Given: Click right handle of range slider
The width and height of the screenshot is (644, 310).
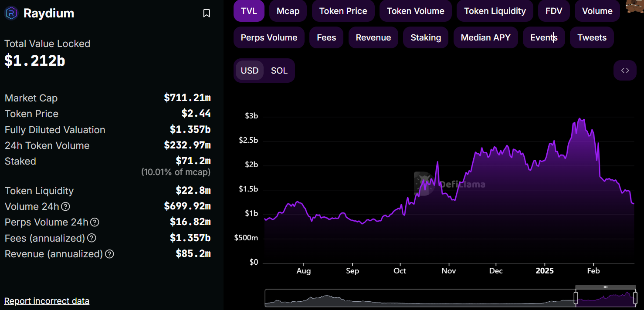Looking at the screenshot, I should tap(635, 298).
